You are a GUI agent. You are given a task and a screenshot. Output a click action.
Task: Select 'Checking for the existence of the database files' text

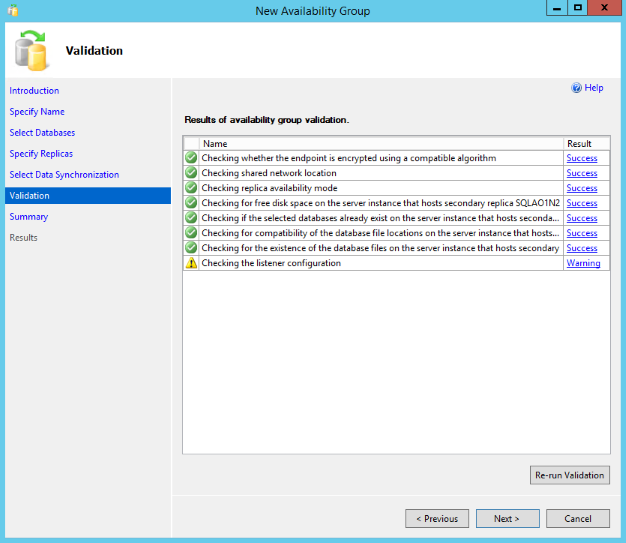380,248
